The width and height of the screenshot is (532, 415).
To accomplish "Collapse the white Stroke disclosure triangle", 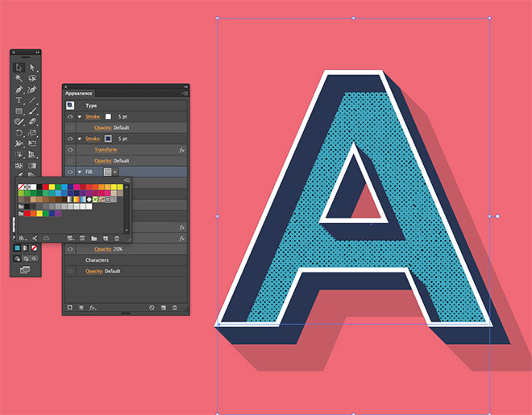I will (x=80, y=117).
